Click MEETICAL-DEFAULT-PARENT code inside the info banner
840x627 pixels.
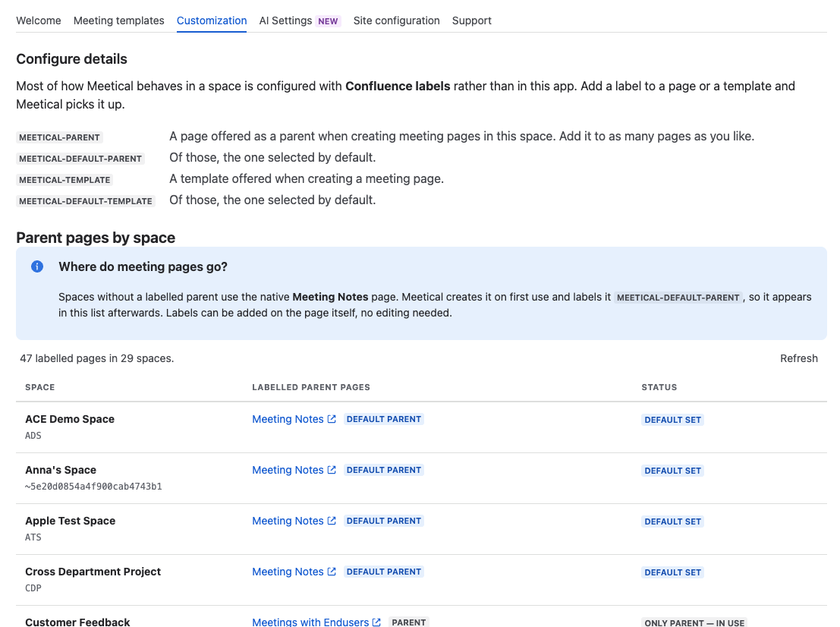pos(678,298)
